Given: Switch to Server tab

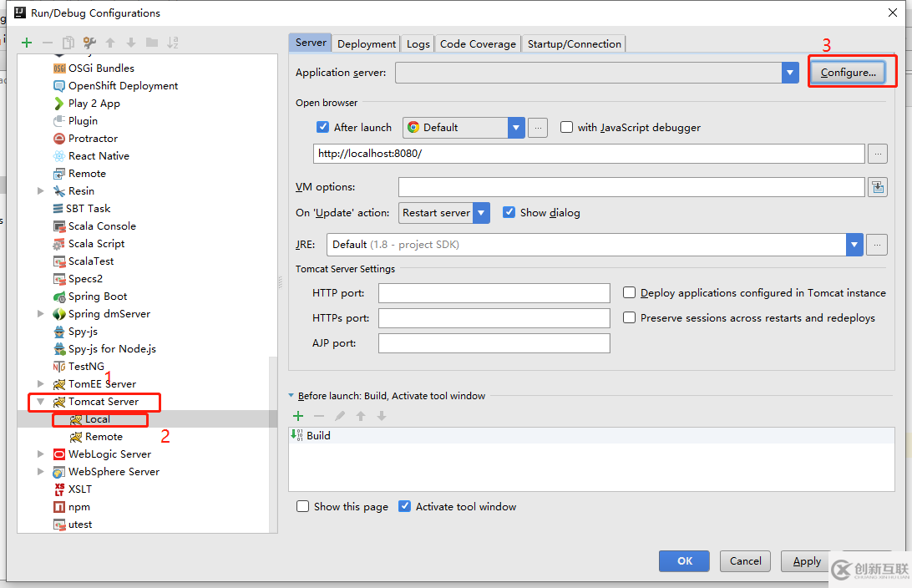Looking at the screenshot, I should tap(311, 43).
